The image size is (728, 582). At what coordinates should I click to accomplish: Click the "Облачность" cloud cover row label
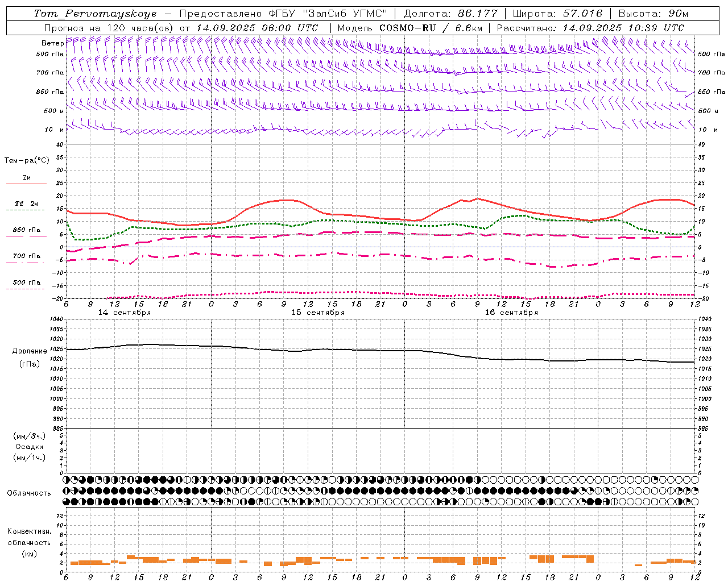click(x=29, y=493)
